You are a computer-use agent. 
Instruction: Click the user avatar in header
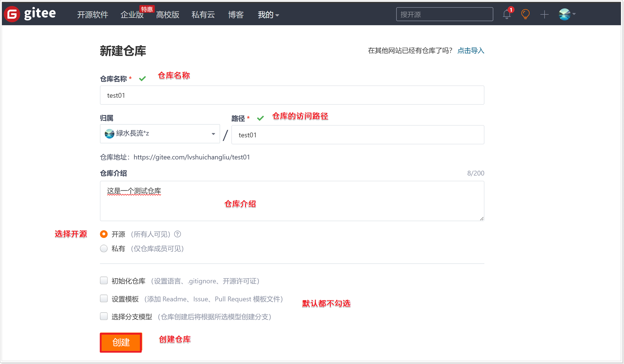[x=565, y=14]
